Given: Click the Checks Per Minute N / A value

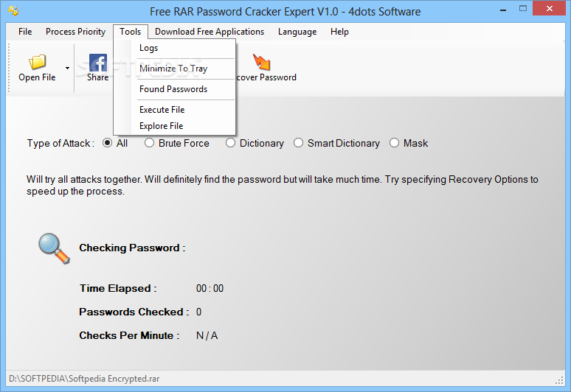Looking at the screenshot, I should coord(207,335).
